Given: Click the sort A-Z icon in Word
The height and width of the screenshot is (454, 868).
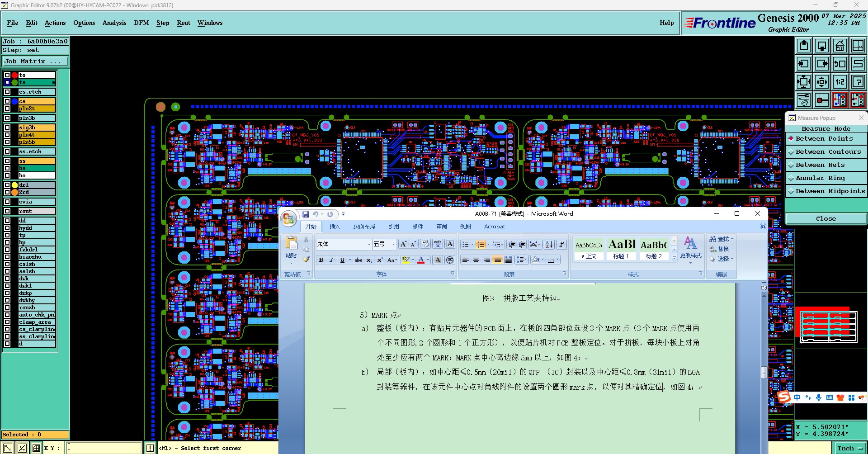Looking at the screenshot, I should tap(549, 244).
